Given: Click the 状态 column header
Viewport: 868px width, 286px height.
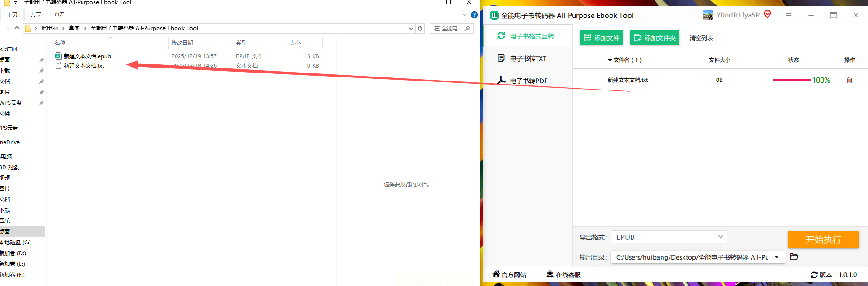Looking at the screenshot, I should (794, 60).
